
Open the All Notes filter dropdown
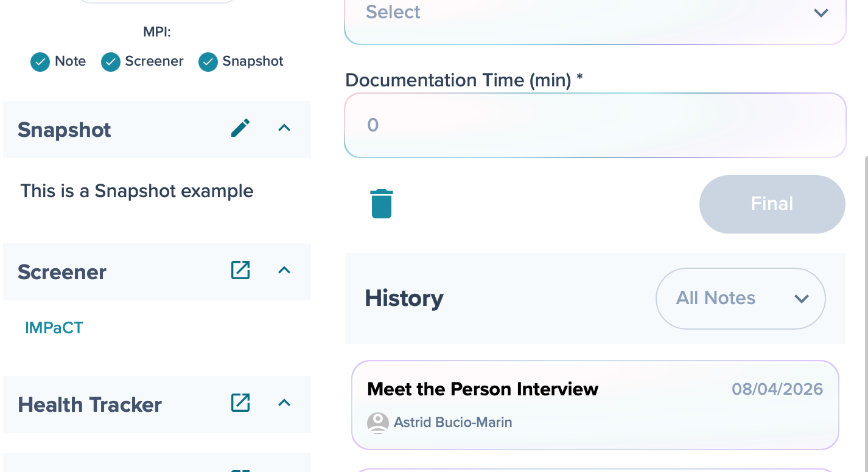coord(740,299)
